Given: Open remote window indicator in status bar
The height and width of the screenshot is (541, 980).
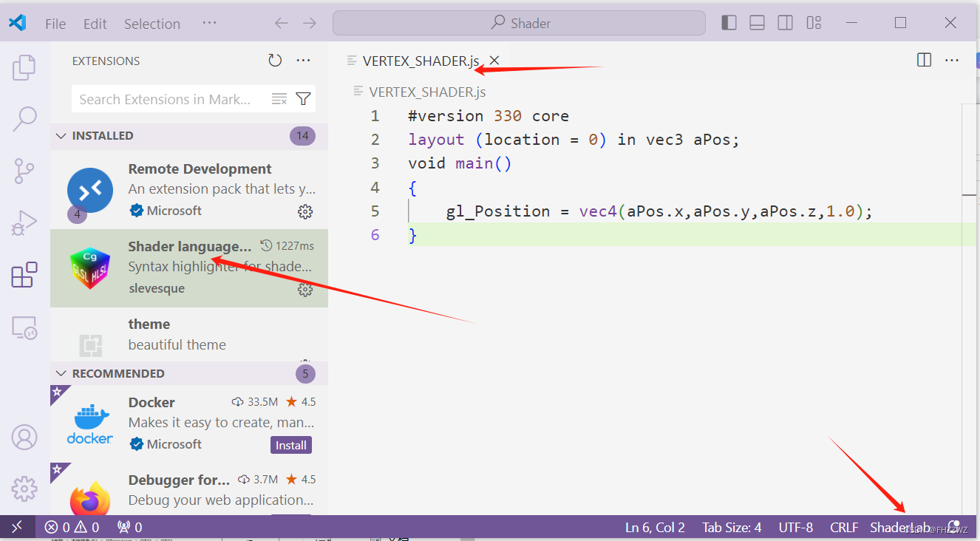Looking at the screenshot, I should point(17,527).
